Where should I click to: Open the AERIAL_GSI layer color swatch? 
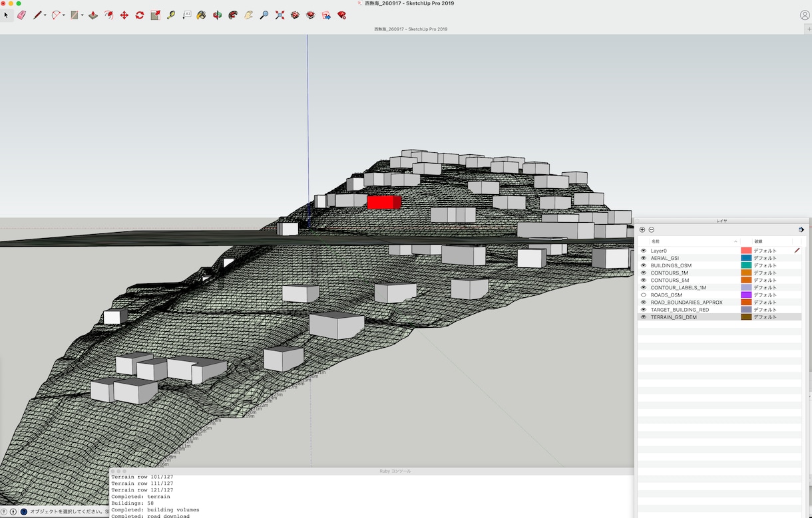(746, 258)
